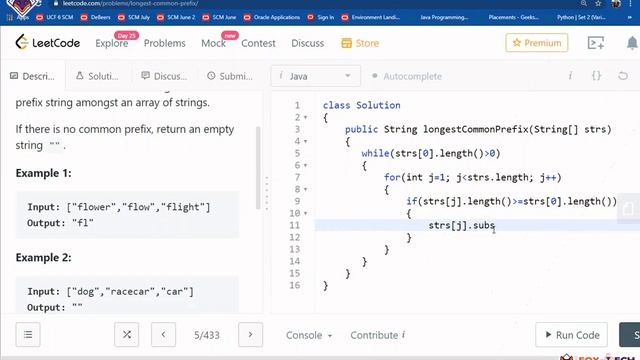Click the Run Code button

571,335
